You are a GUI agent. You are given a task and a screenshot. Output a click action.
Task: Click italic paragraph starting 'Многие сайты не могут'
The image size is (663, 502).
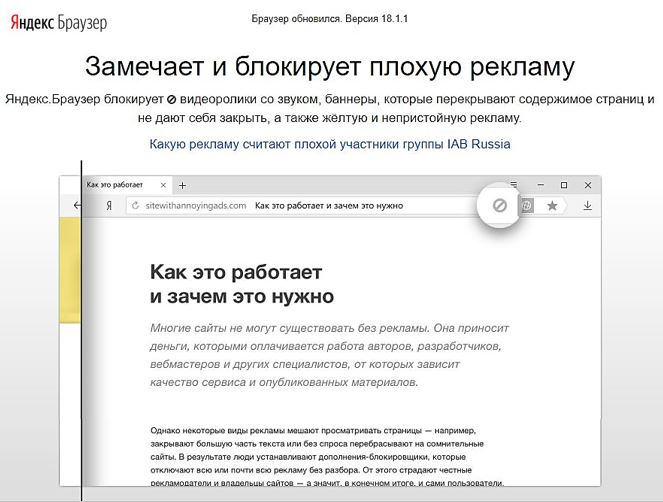[x=329, y=355]
